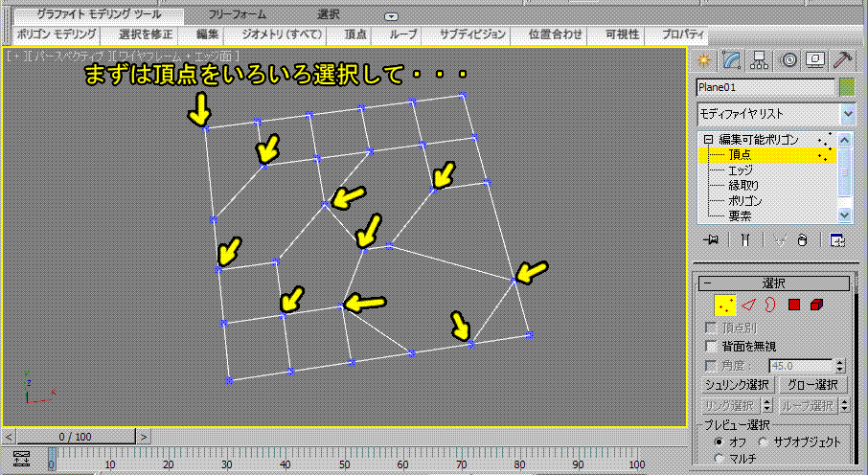
Task: Click the 0 / 100 time slider
Action: (x=76, y=437)
